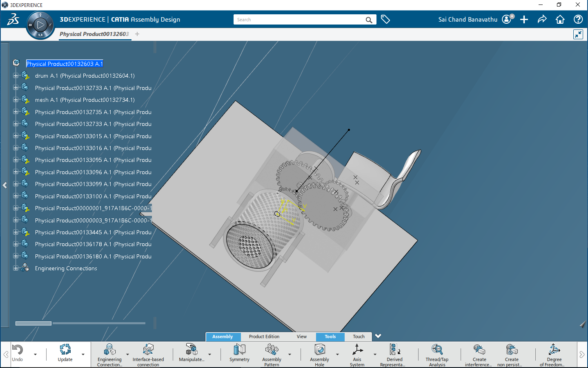Click the plus Add icon in top bar

click(x=524, y=19)
